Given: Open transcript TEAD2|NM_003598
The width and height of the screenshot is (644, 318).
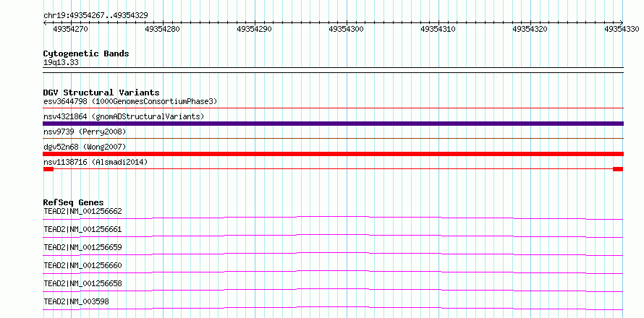Looking at the screenshot, I should coord(77,301).
